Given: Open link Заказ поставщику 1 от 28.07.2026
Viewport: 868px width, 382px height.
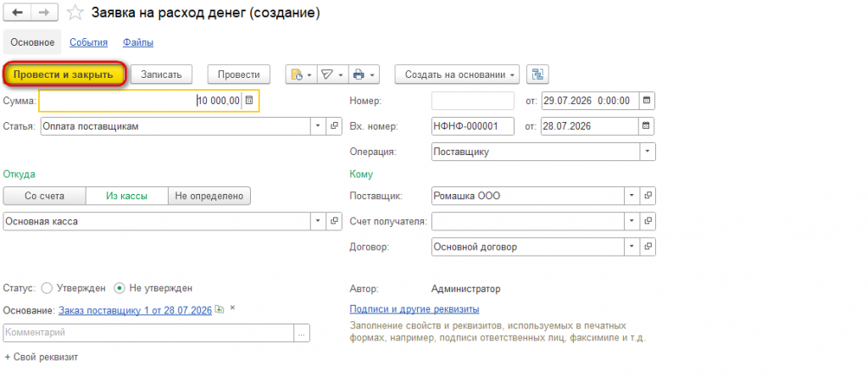Looking at the screenshot, I should pos(135,311).
